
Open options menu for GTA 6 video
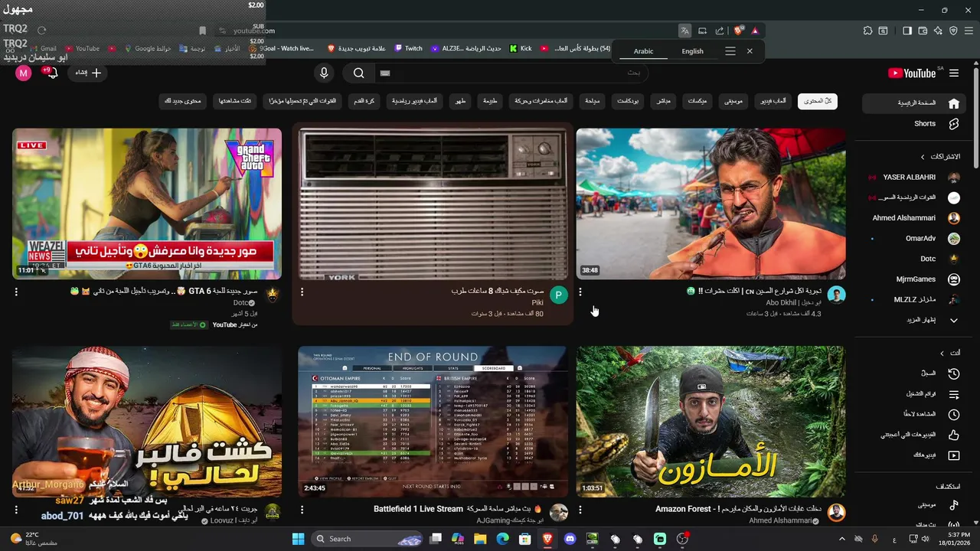coord(16,292)
